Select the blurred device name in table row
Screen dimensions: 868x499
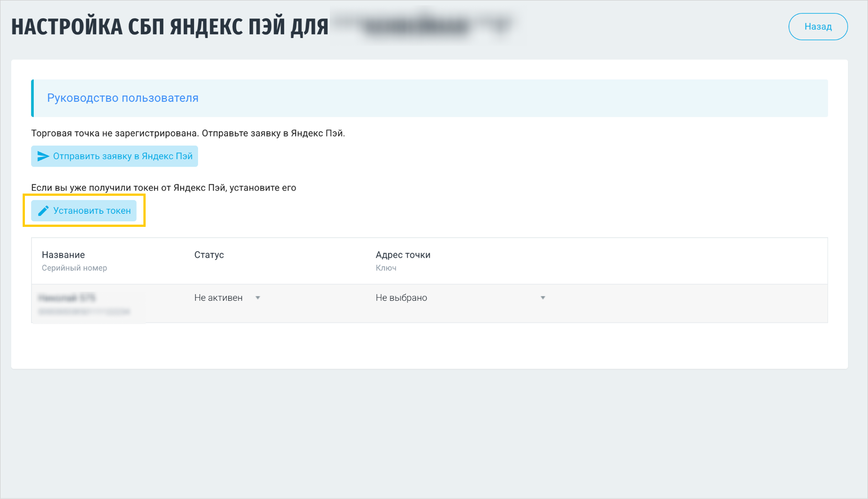67,297
